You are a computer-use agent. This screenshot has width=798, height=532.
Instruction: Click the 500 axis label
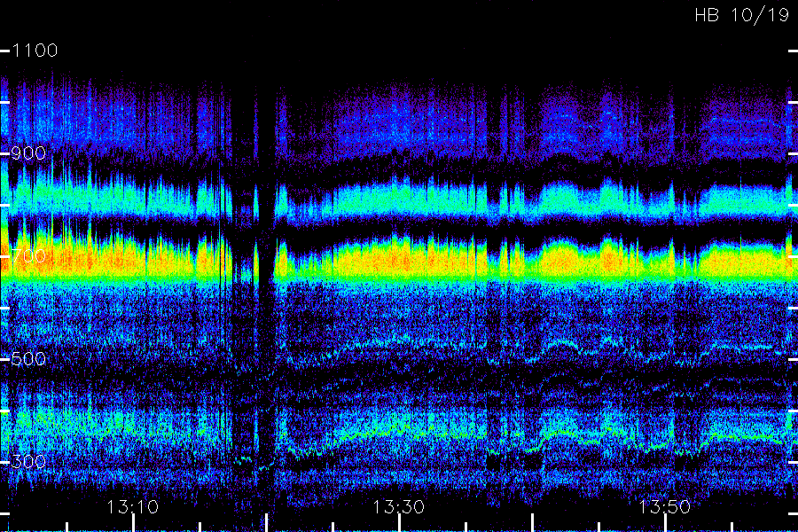pyautogui.click(x=28, y=359)
